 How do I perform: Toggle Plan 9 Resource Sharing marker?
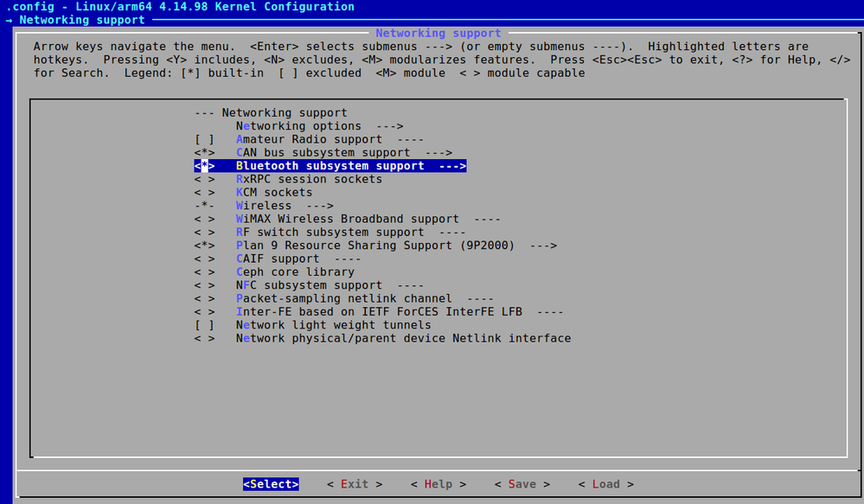pos(204,246)
